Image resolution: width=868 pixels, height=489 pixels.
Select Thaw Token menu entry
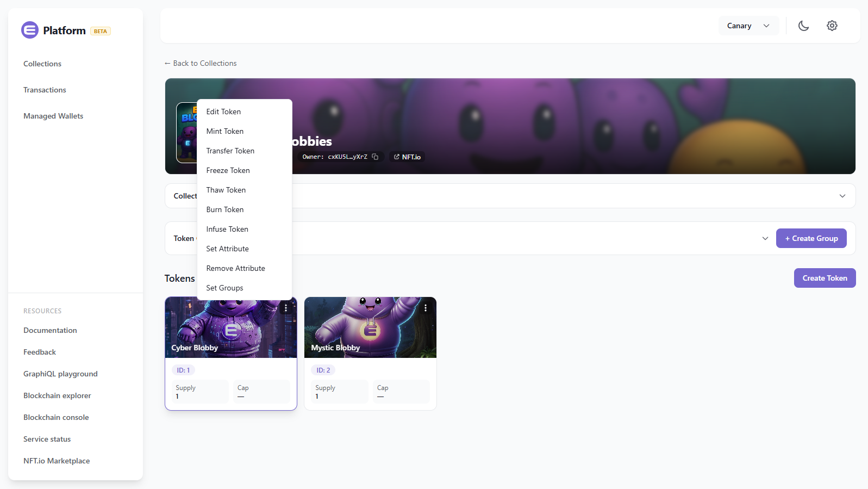[x=244, y=190]
